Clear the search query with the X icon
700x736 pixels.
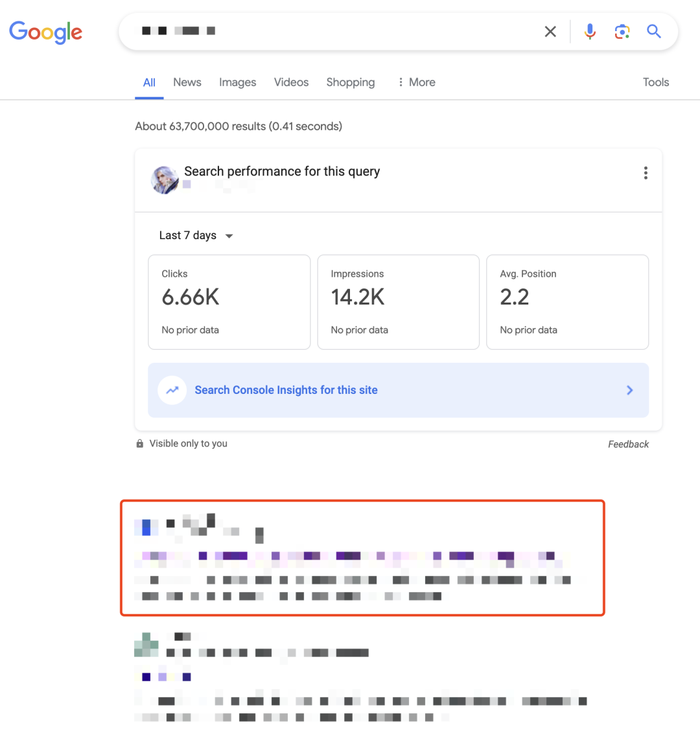pyautogui.click(x=550, y=31)
